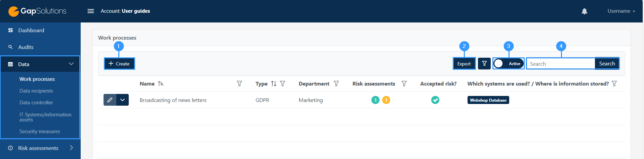
Task: Click into the Search input field
Action: coord(561,64)
